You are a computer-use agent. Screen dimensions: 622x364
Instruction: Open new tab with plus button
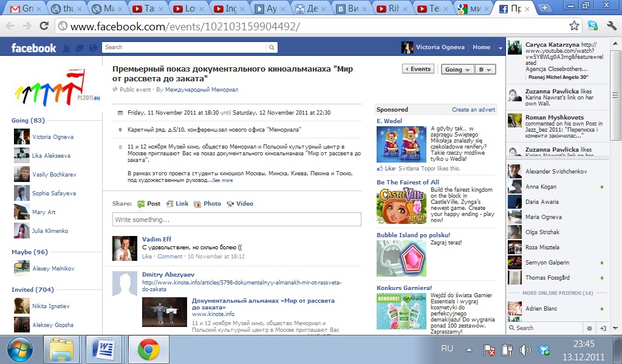tap(545, 8)
